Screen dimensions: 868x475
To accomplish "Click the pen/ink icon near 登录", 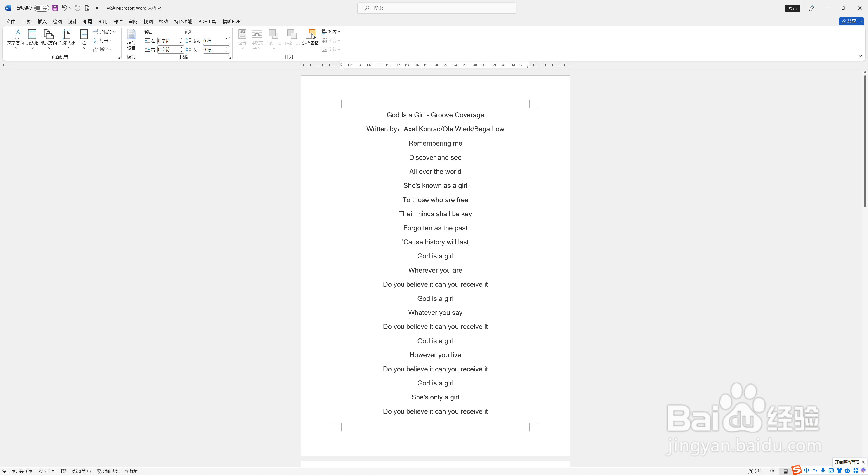I will tap(811, 8).
